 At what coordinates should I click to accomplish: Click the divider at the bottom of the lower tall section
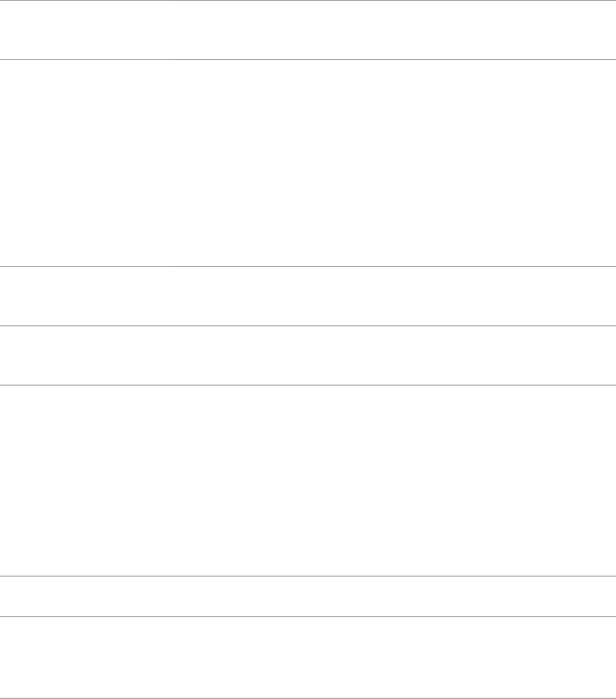click(308, 576)
